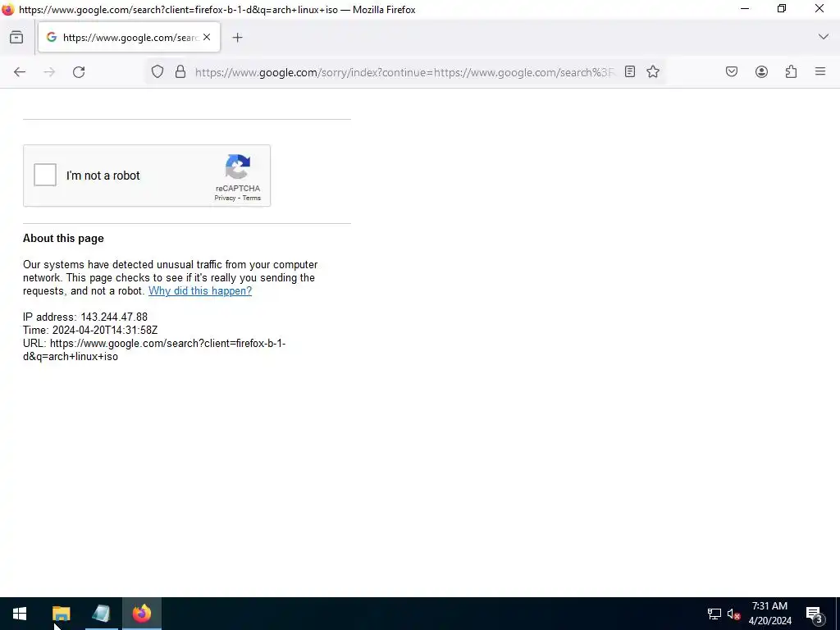This screenshot has width=840, height=630.
Task: Open a new tab
Action: [x=237, y=37]
